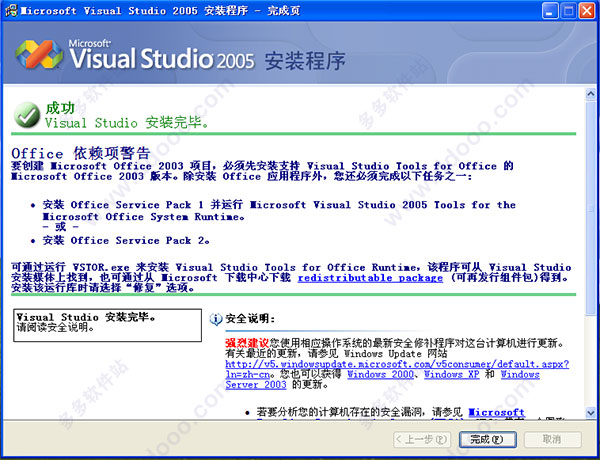
Task: Follow the Windows XP update link
Action: pyautogui.click(x=452, y=375)
